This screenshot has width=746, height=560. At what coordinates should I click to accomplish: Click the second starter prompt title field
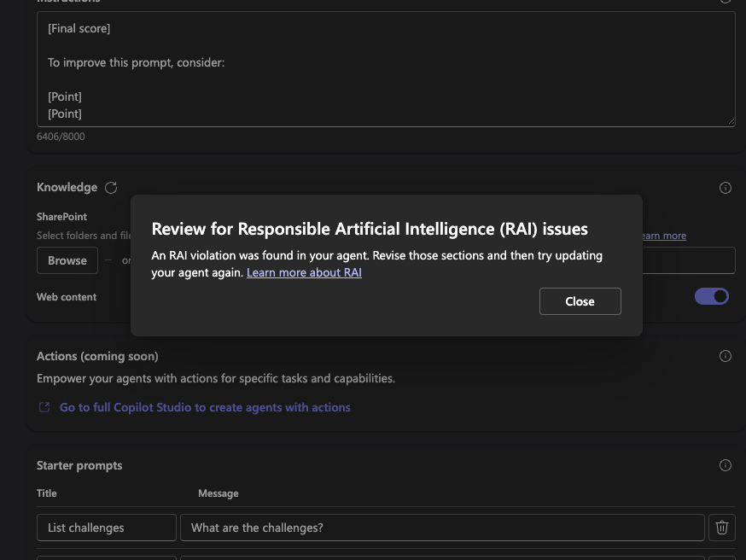coord(106,557)
